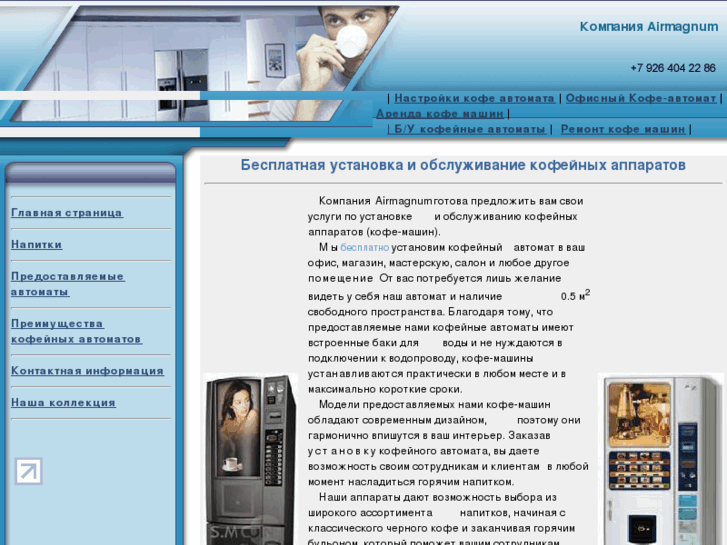This screenshot has width=727, height=545.
Task: Open Настройки кофе автомата menu link
Action: [474, 98]
